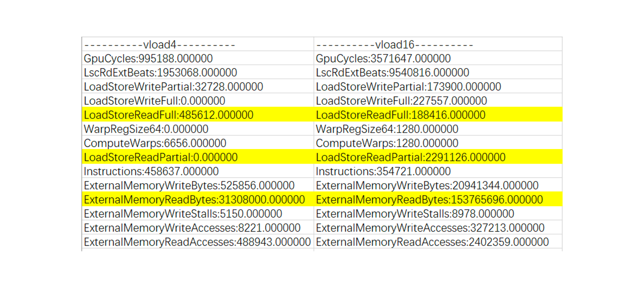Screen dimensions: 644x288
Task: Select the vload16 header cell
Action: (x=438, y=44)
